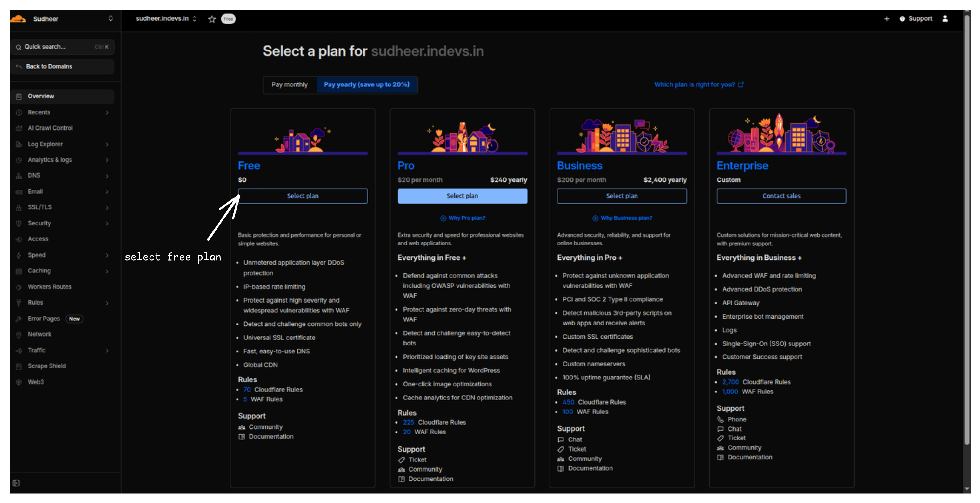Screen dimensions: 980x503
Task: Open Workers Routes in sidebar
Action: (x=50, y=287)
